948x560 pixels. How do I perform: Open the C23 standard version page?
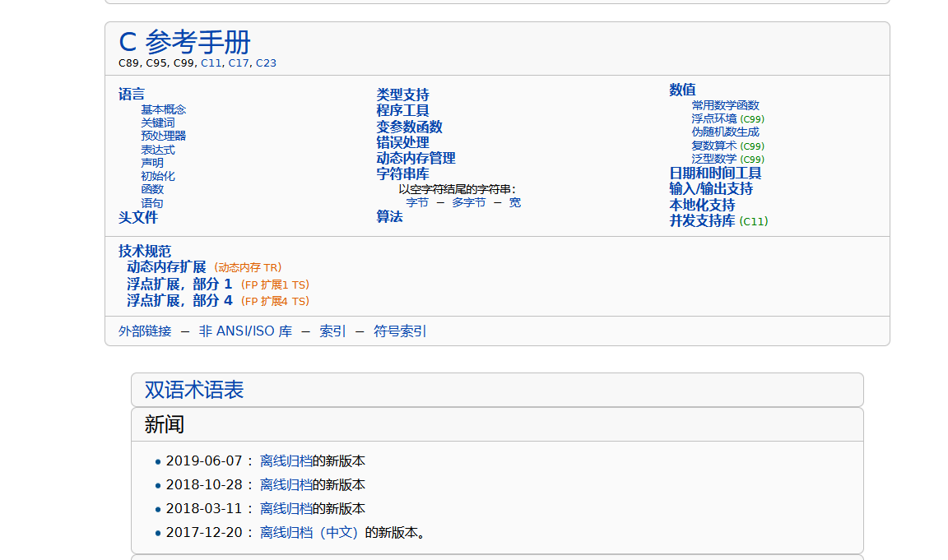[x=266, y=62]
